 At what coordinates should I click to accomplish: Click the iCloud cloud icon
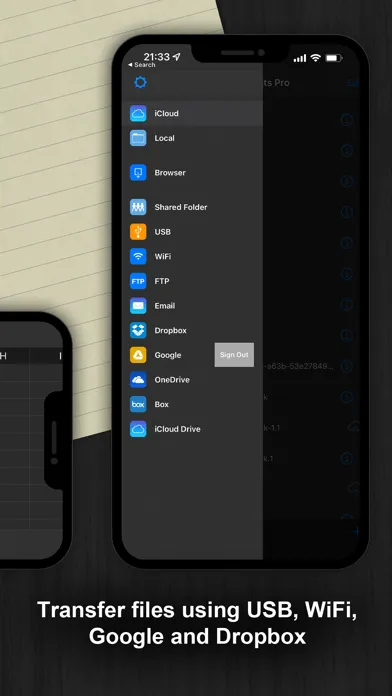pyautogui.click(x=138, y=113)
